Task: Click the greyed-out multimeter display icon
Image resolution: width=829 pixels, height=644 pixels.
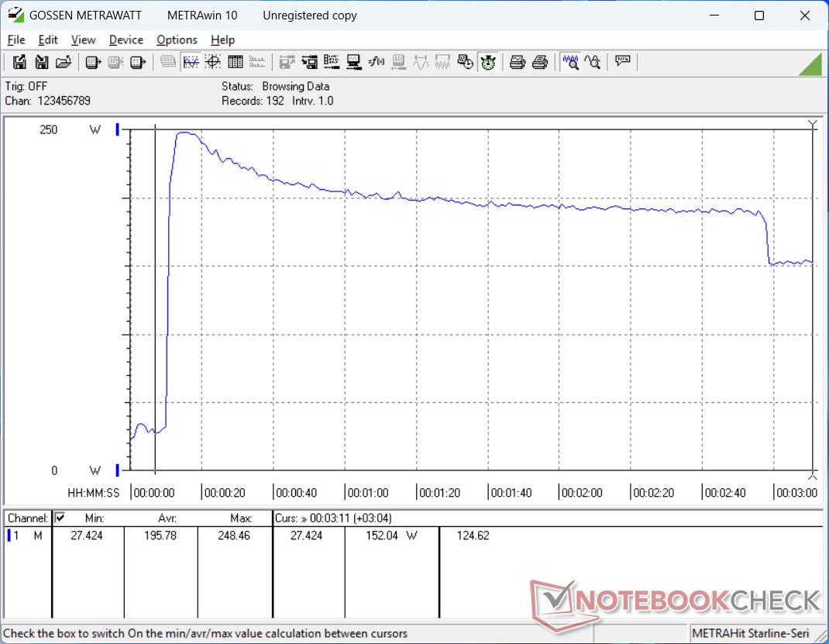Action: pyautogui.click(x=168, y=63)
